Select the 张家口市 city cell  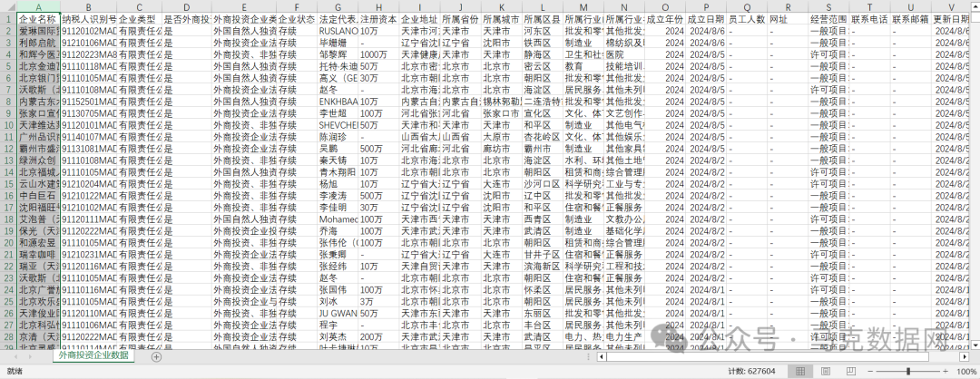click(501, 113)
